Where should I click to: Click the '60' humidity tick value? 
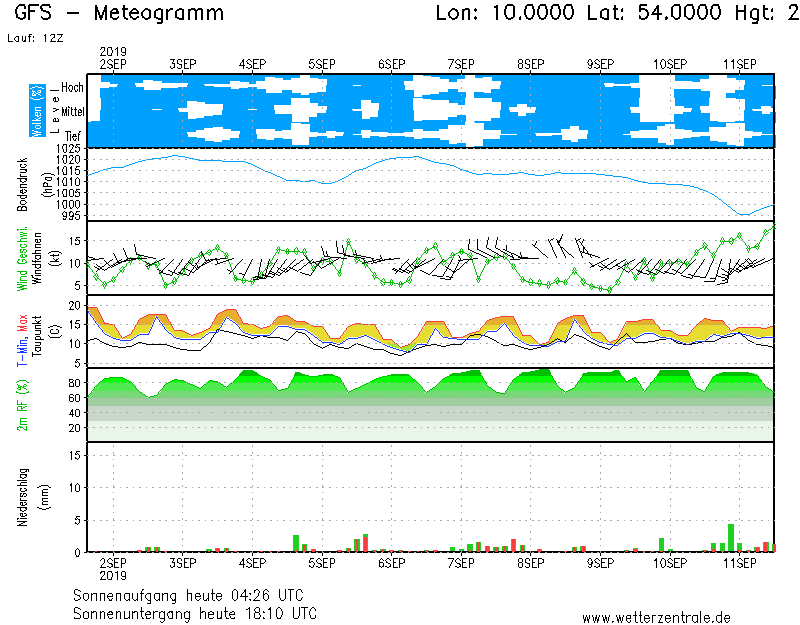tap(74, 398)
